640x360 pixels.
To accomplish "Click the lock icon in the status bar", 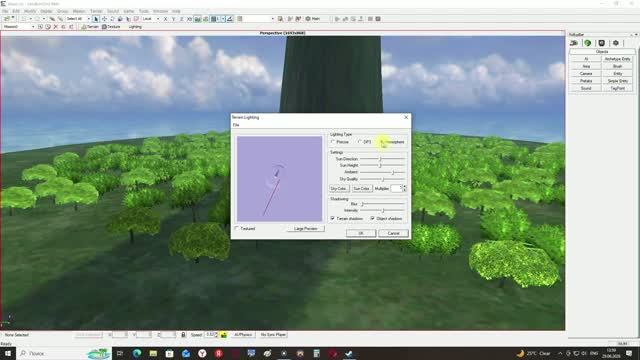I will [x=183, y=335].
